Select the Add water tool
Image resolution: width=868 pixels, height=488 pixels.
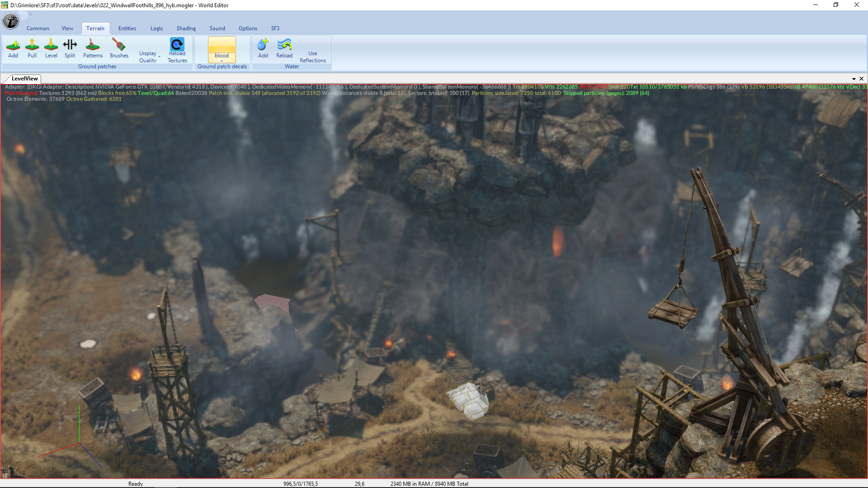pos(263,49)
